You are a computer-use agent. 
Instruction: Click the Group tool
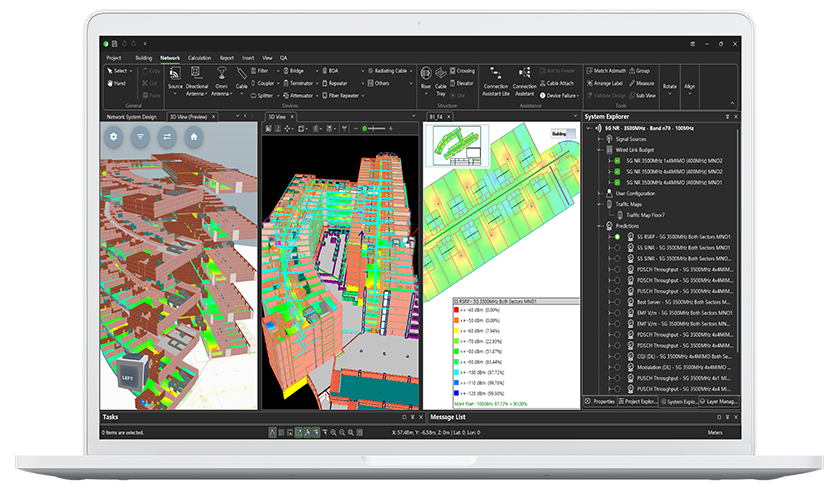tap(639, 71)
